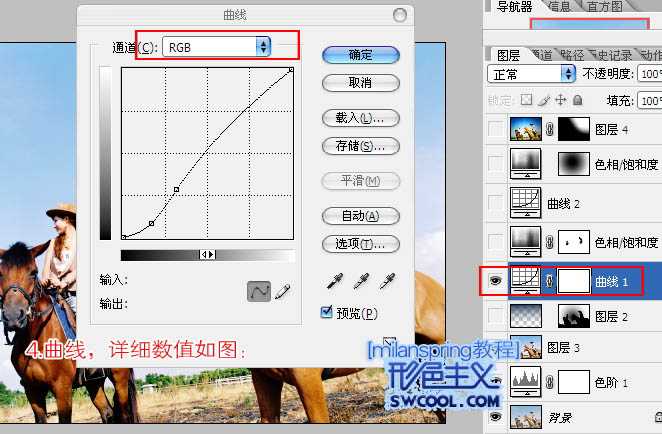This screenshot has width=662, height=434.
Task: Click lock transparent pixels icon
Action: coord(526,100)
